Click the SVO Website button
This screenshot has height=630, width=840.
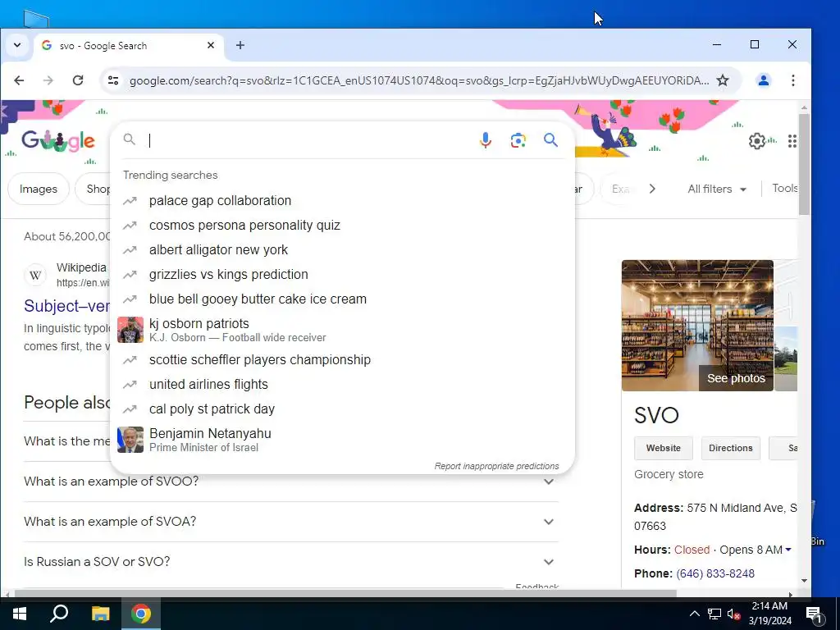click(x=663, y=448)
